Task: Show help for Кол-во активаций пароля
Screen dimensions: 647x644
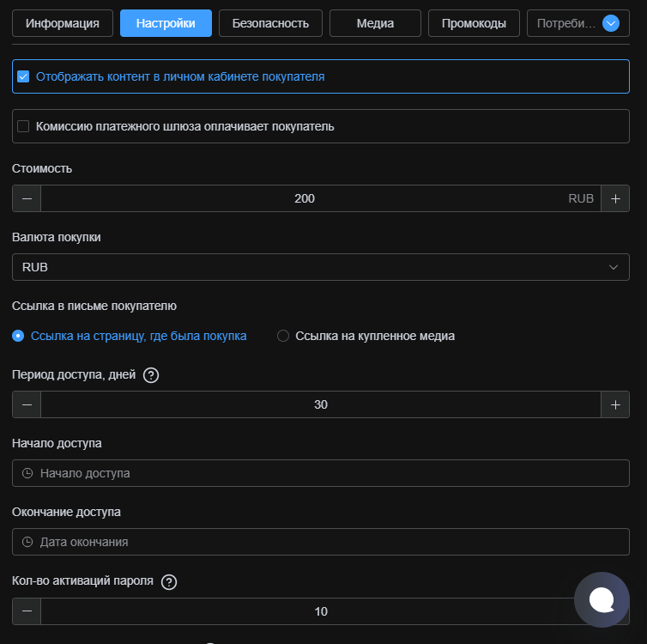Action: coord(169,582)
